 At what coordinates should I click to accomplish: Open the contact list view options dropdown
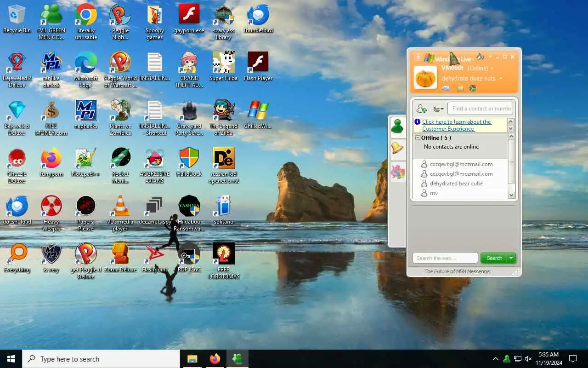pyautogui.click(x=438, y=109)
